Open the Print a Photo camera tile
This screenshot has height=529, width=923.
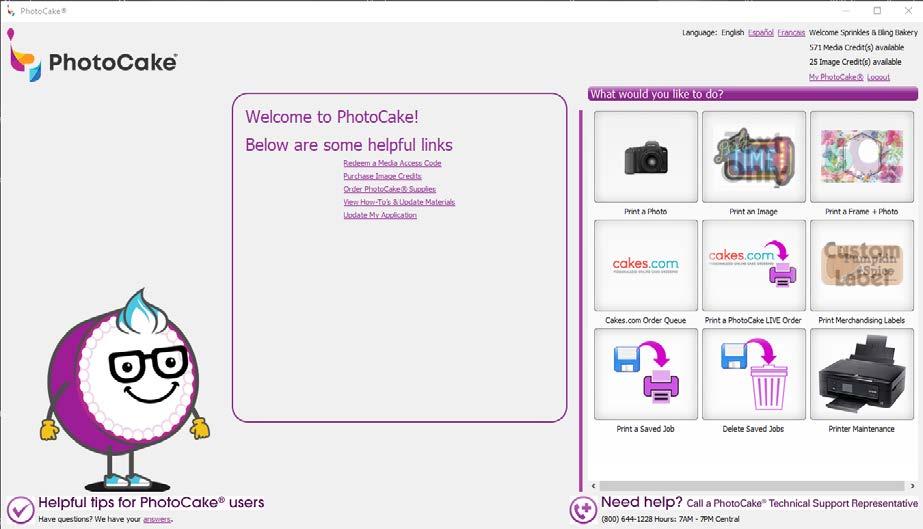(646, 157)
